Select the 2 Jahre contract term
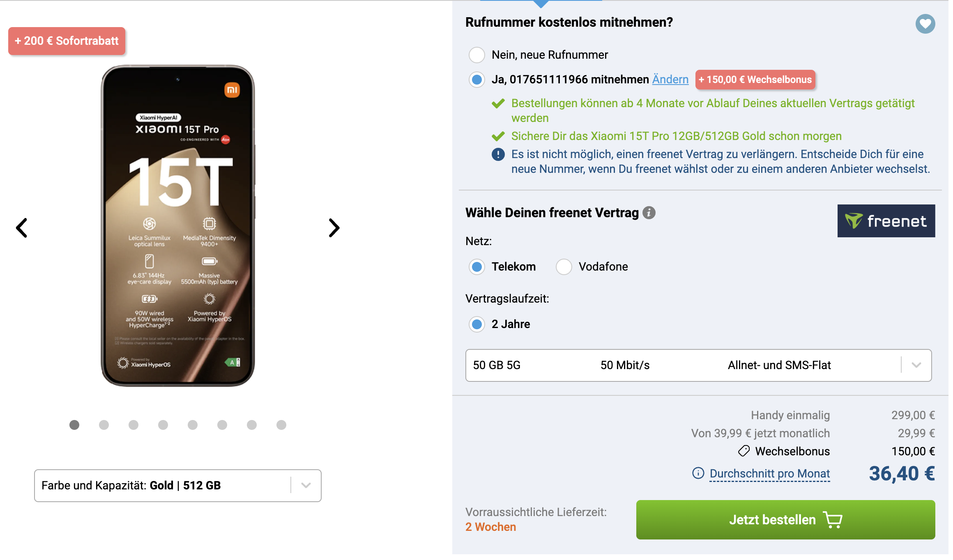The height and width of the screenshot is (560, 953). (477, 324)
